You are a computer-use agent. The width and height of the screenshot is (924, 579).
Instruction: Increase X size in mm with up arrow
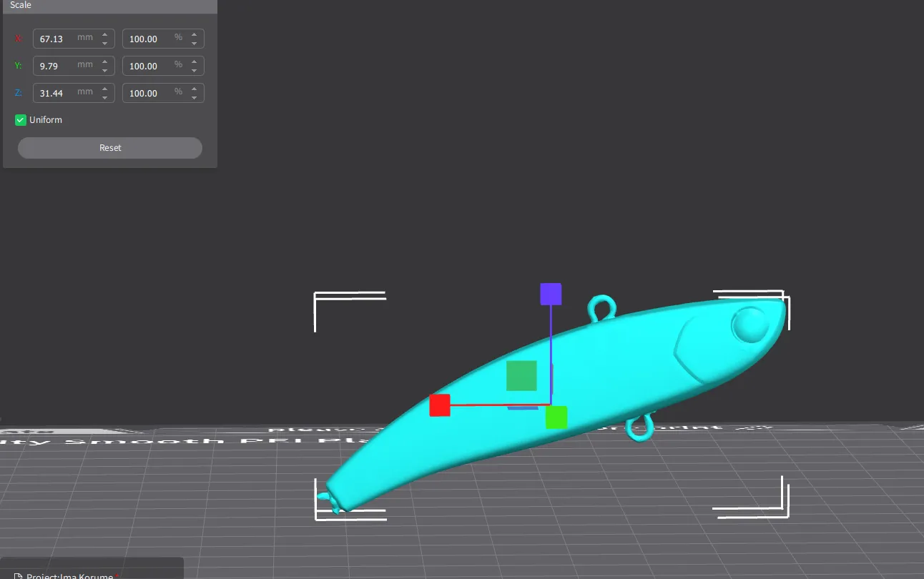click(x=104, y=34)
